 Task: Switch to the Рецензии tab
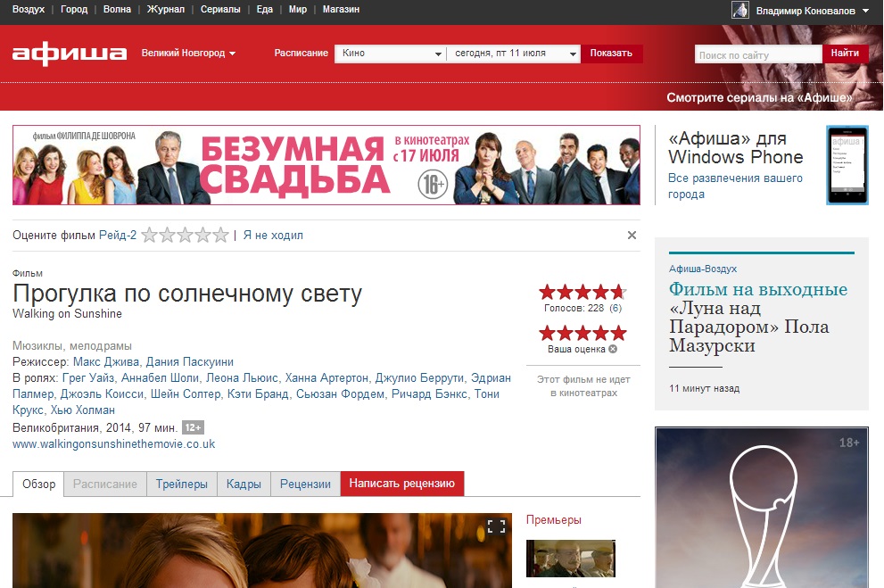306,484
